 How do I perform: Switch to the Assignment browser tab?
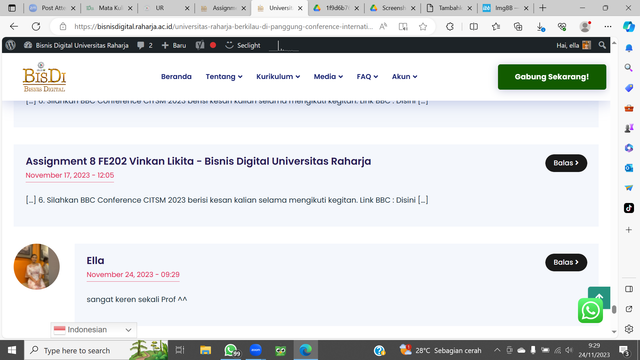pos(223,8)
